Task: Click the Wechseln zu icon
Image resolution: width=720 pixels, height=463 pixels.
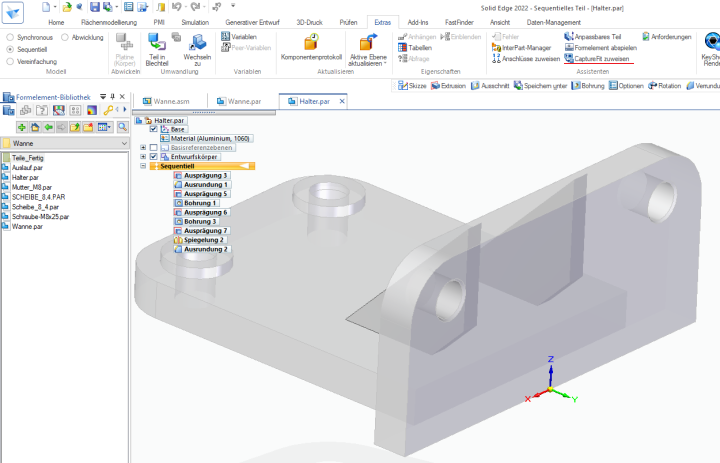Action: [197, 50]
